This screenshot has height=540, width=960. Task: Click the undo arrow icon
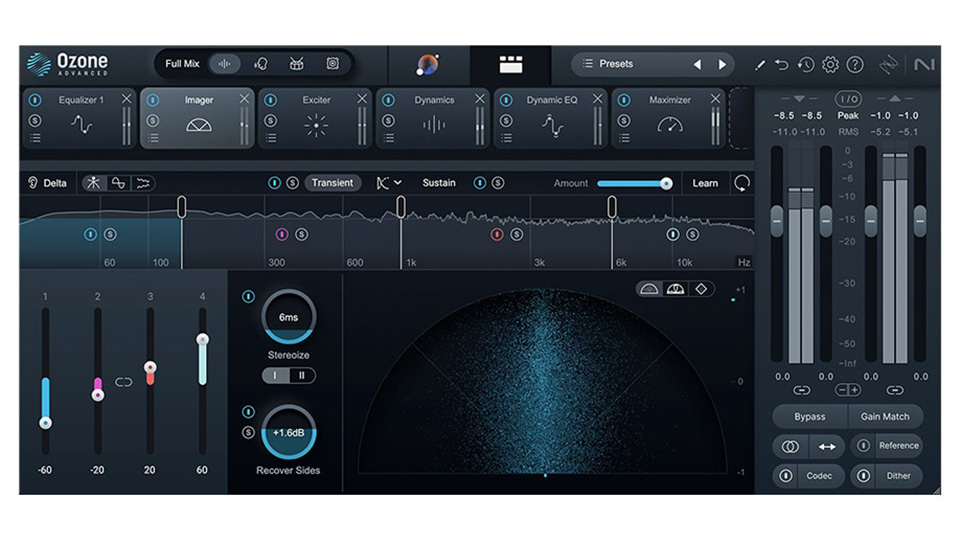782,65
